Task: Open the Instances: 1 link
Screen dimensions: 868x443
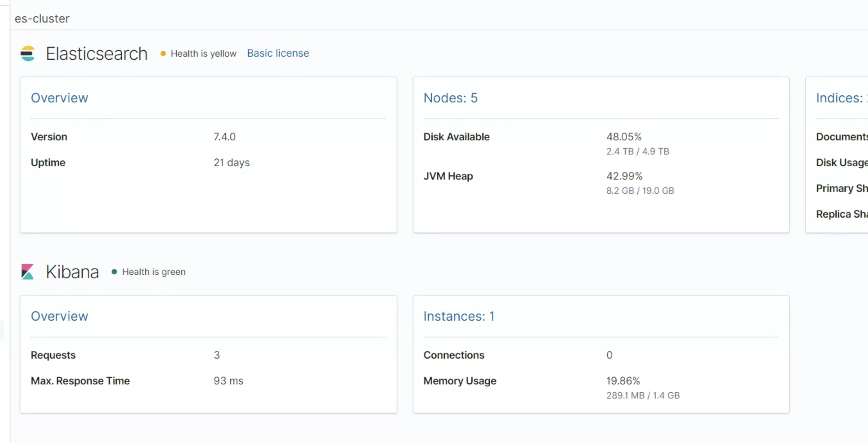Action: [x=459, y=316]
